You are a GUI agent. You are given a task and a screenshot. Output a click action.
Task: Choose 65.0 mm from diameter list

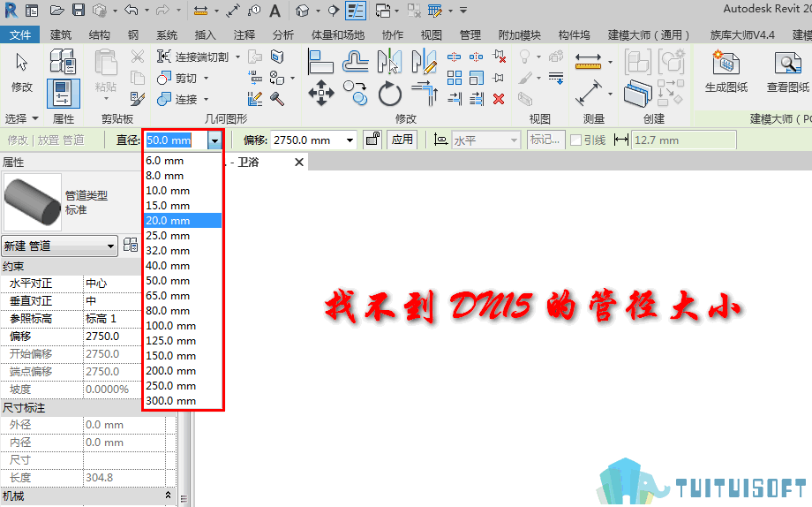(x=183, y=296)
